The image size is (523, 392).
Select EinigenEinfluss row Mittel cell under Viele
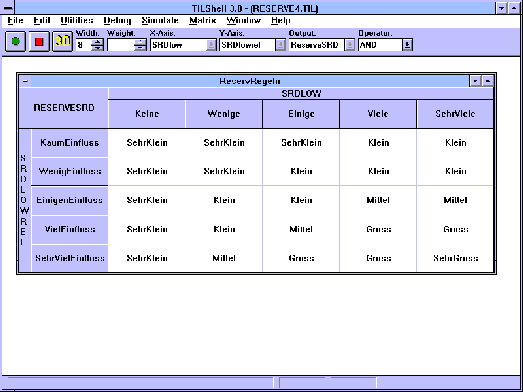pyautogui.click(x=378, y=200)
